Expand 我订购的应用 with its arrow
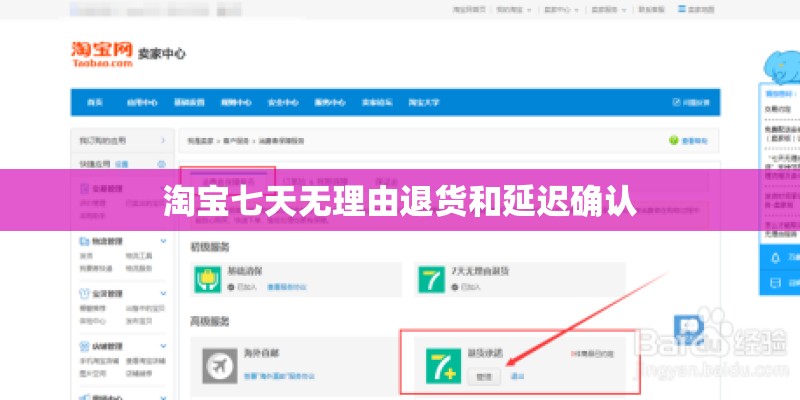The height and width of the screenshot is (400, 800). point(163,140)
